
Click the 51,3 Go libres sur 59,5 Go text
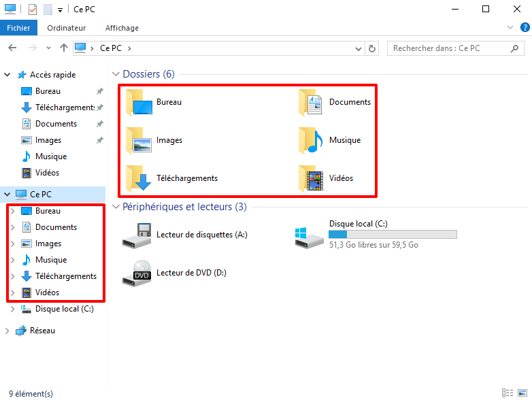pos(373,245)
